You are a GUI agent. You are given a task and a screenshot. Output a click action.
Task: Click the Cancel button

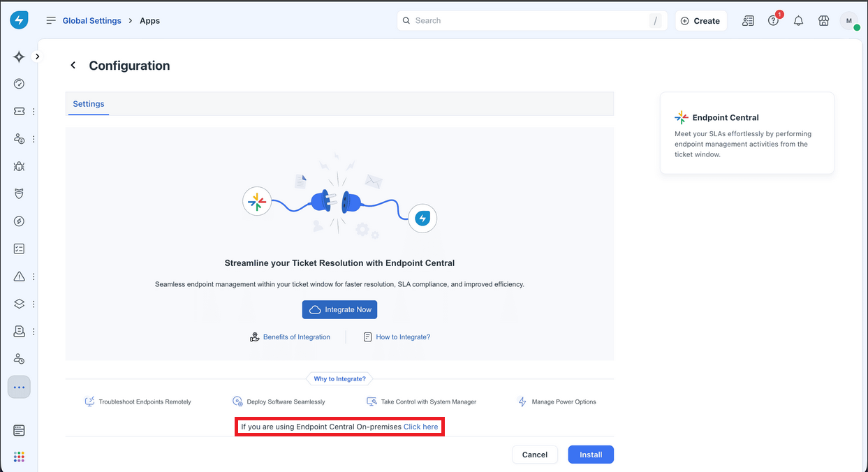[535, 455]
